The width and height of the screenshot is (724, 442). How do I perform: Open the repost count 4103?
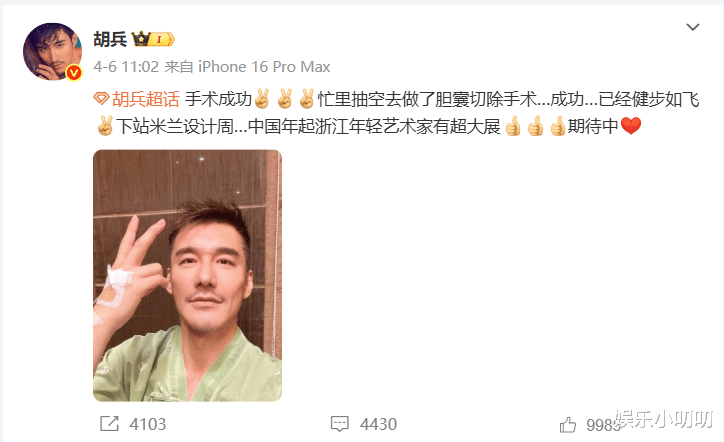pyautogui.click(x=148, y=424)
